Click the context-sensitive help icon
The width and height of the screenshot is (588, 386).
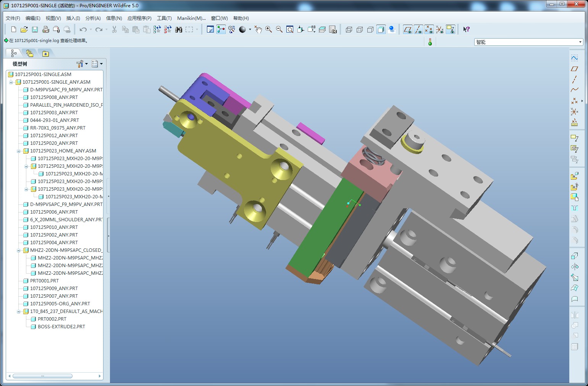point(466,29)
